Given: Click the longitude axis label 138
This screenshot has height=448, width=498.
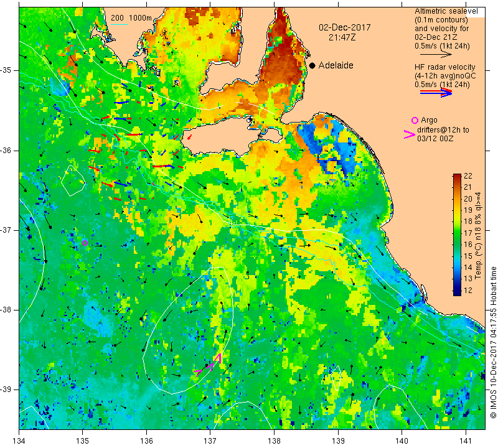Looking at the screenshot, I should click(274, 441).
